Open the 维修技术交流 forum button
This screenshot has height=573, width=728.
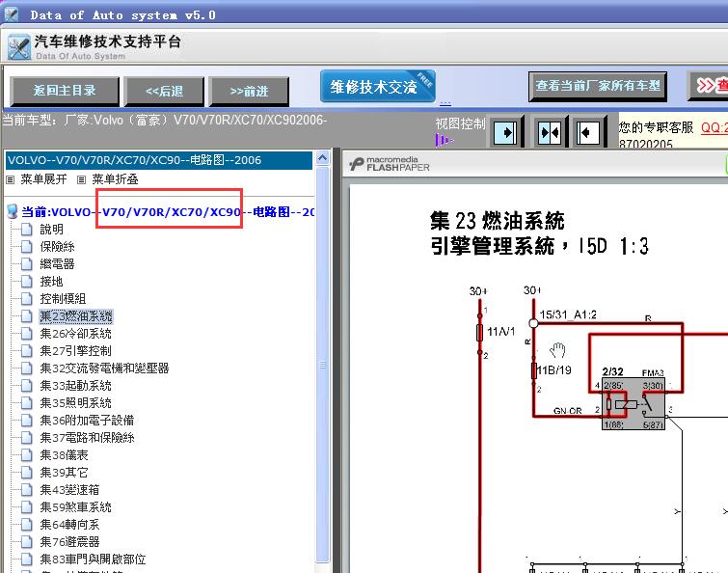(377, 87)
